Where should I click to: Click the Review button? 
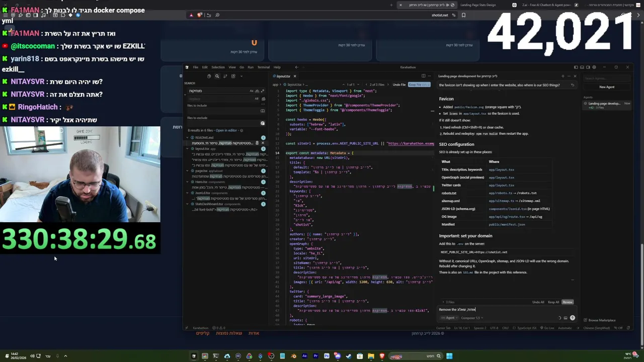[568, 302]
